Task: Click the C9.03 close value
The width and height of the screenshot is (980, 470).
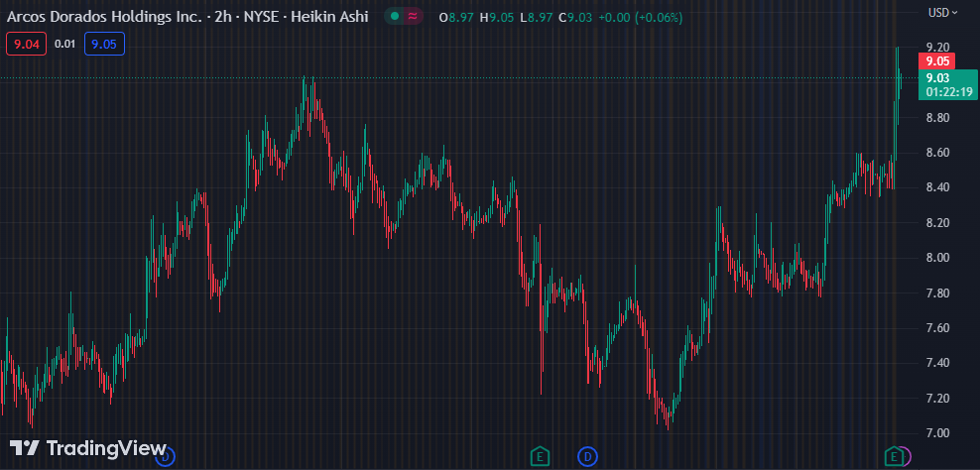Action: tap(575, 18)
